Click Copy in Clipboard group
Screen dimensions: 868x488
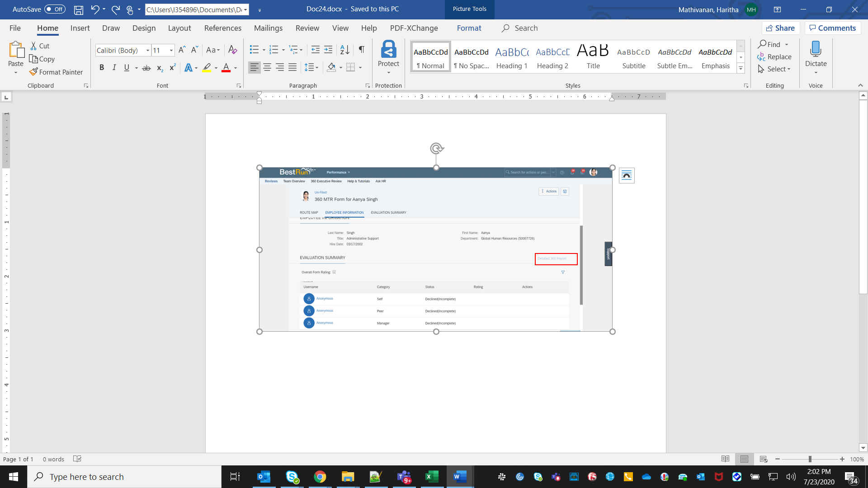[x=42, y=59]
